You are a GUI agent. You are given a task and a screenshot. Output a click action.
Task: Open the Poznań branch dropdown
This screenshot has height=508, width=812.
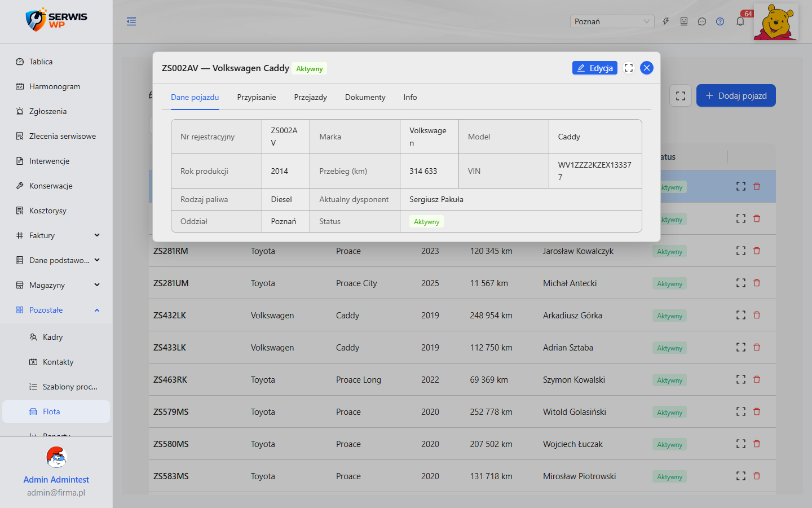[612, 21]
